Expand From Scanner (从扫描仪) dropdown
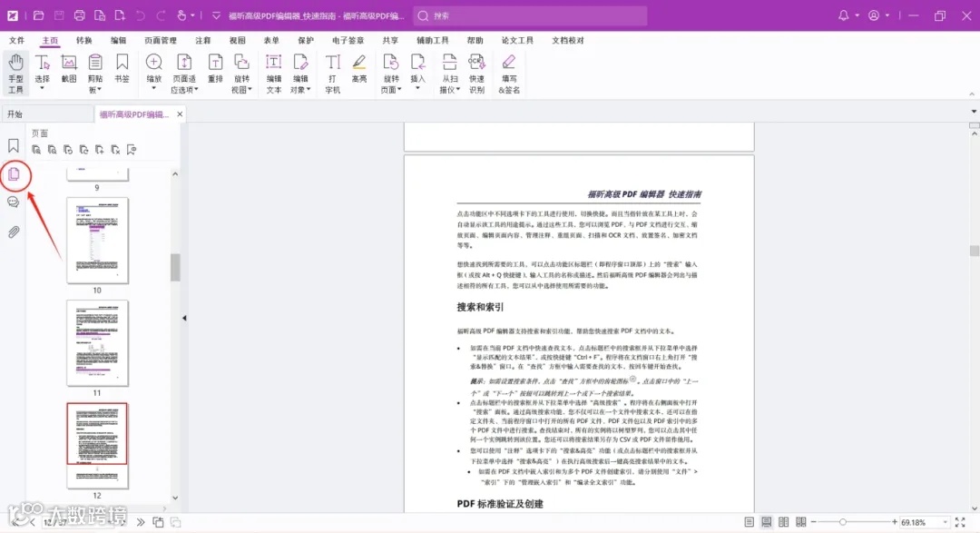 point(457,90)
